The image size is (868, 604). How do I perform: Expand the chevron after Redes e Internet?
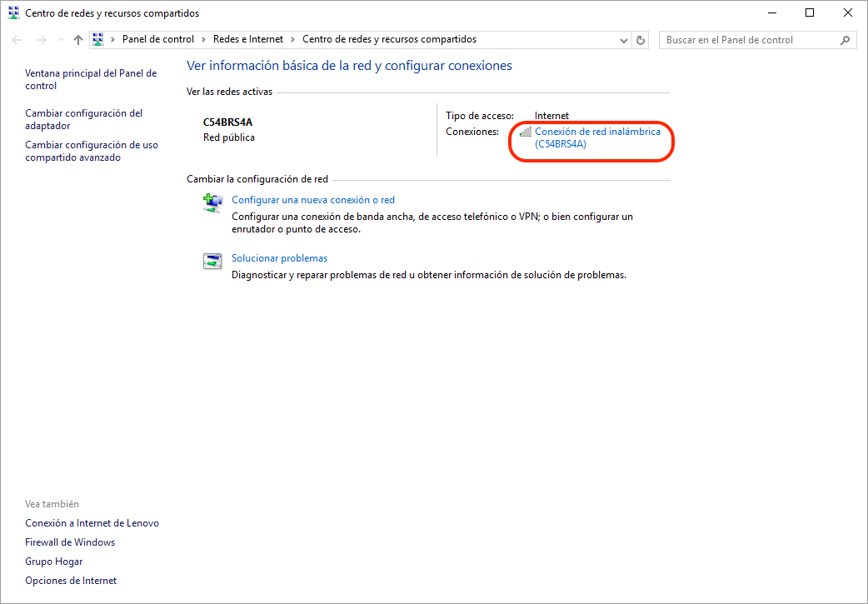[x=292, y=39]
